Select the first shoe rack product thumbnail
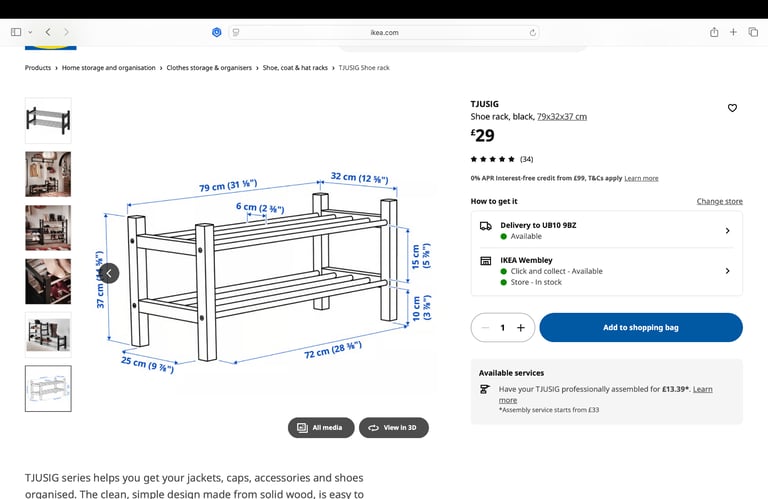Viewport: 768px width, 499px height. pyautogui.click(x=48, y=120)
